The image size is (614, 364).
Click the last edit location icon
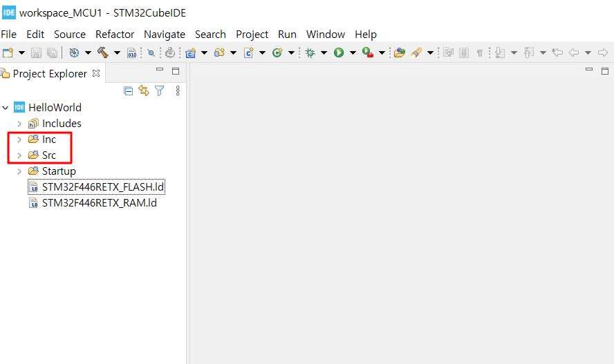click(557, 52)
